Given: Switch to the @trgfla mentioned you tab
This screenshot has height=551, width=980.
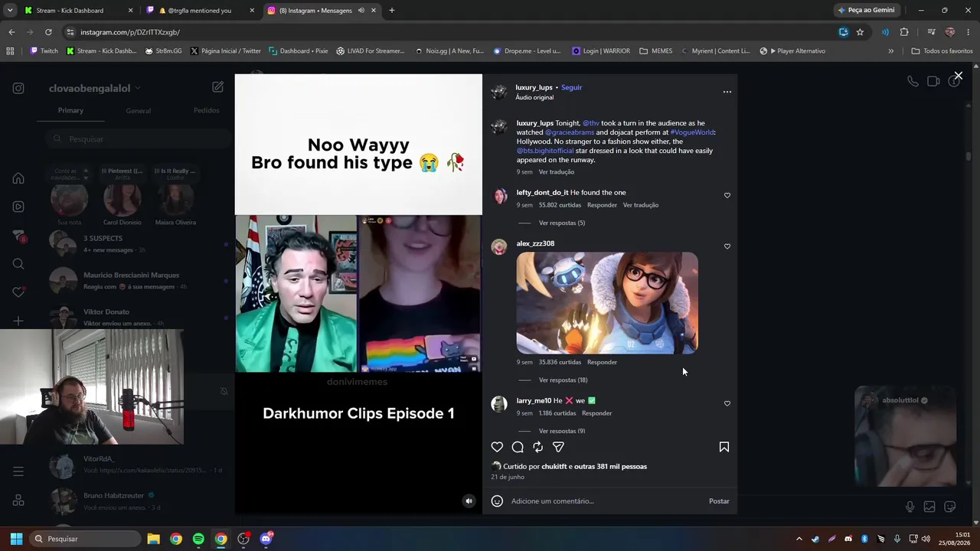Looking at the screenshot, I should pyautogui.click(x=201, y=11).
